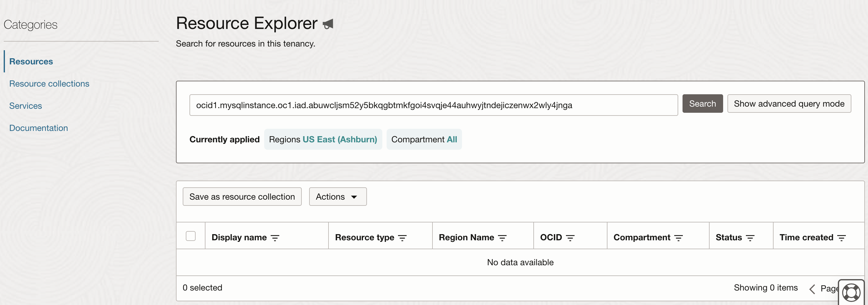
Task: Open the OCID column filter
Action: (x=571, y=237)
